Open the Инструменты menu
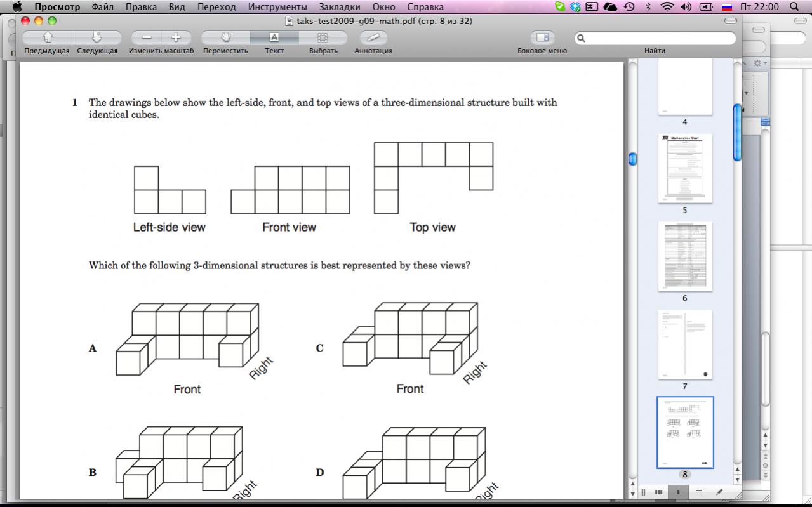This screenshot has height=507, width=812. (x=277, y=7)
